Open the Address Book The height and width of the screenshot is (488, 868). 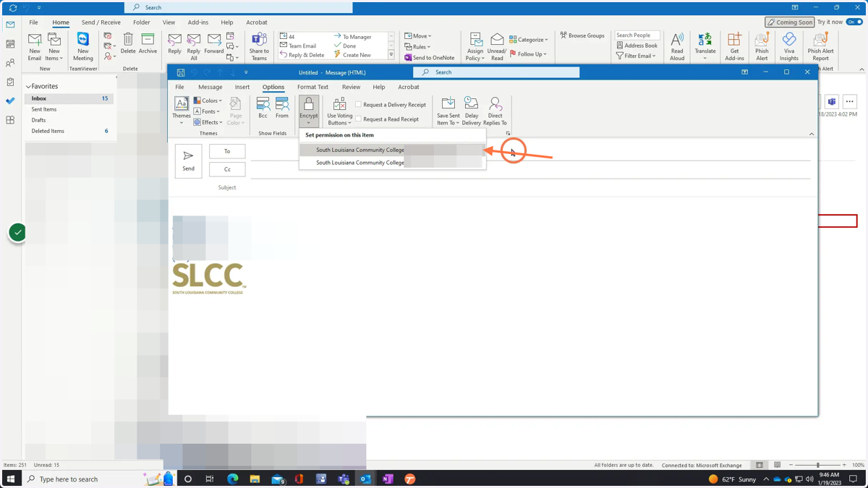pyautogui.click(x=637, y=46)
